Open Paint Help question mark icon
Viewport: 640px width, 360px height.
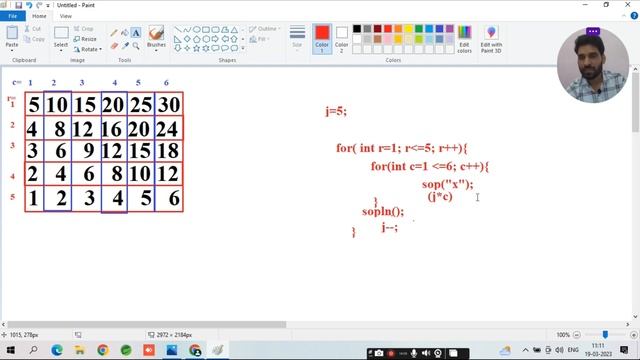[x=634, y=16]
